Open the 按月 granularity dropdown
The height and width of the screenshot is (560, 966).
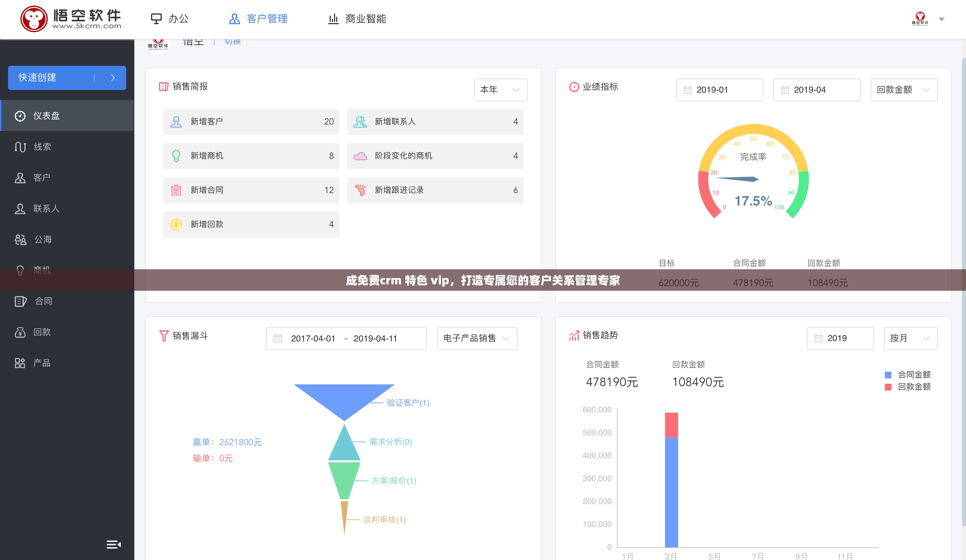point(910,338)
